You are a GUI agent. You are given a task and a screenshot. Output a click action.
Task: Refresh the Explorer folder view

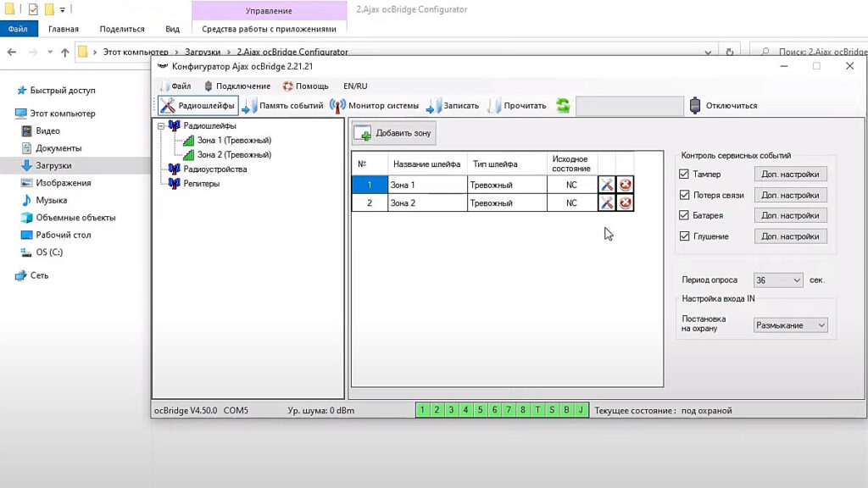pyautogui.click(x=730, y=52)
